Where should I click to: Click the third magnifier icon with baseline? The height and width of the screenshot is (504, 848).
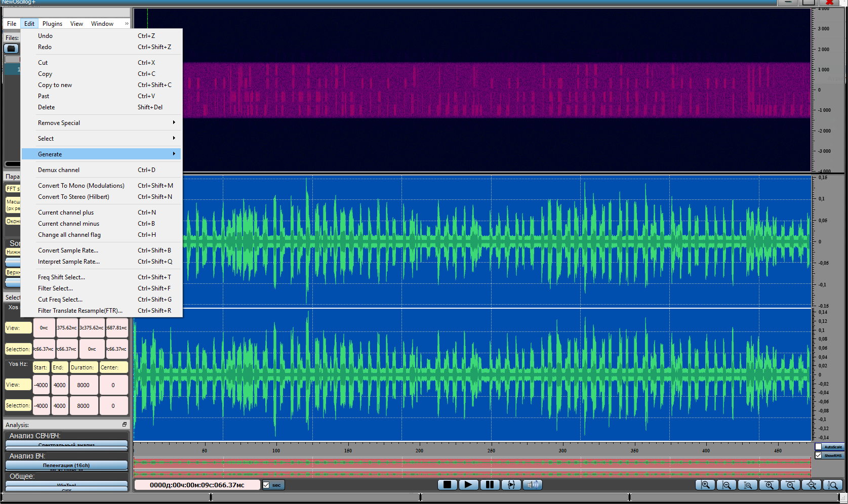click(x=748, y=485)
